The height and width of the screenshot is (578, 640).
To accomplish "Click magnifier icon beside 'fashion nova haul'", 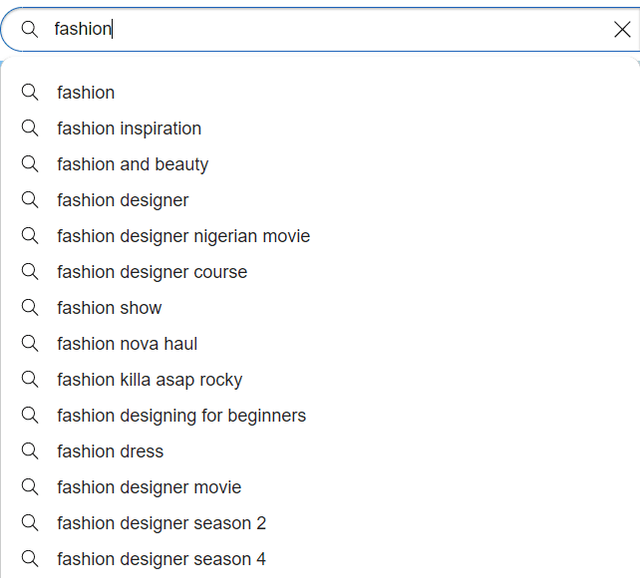I will (x=30, y=344).
